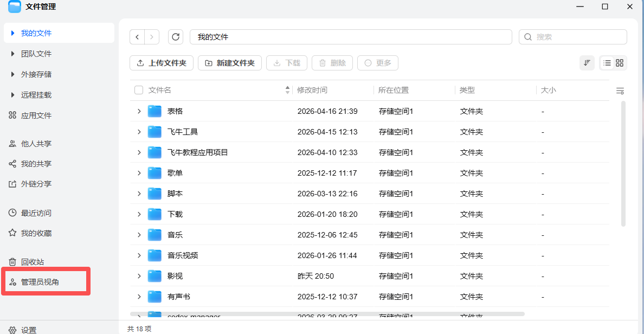The height and width of the screenshot is (334, 644).
Task: Expand 外接存储 in the sidebar
Action: 13,74
